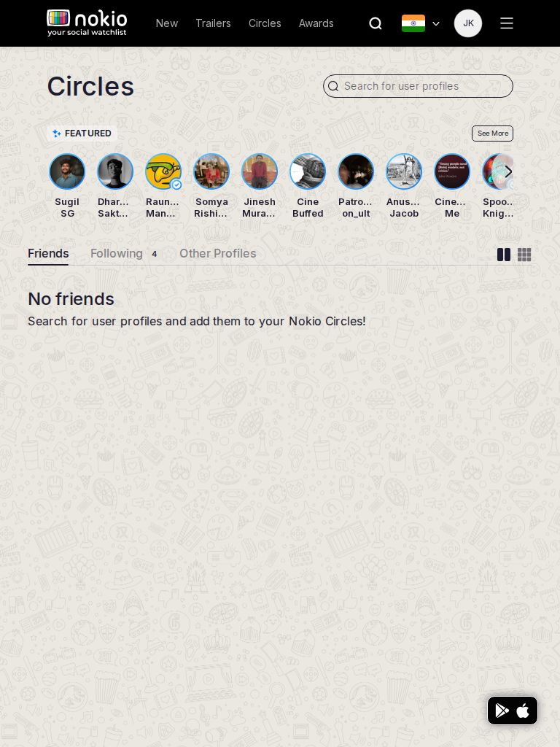Open Sugil SG's featured profile
Image resolution: width=560 pixels, height=747 pixels.
(67, 186)
